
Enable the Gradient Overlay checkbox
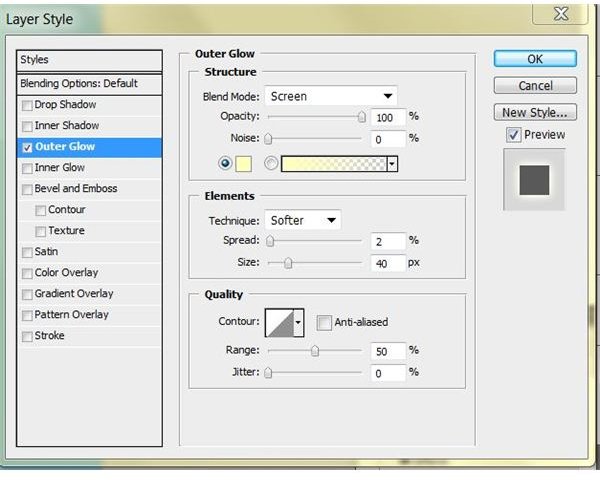pos(27,295)
